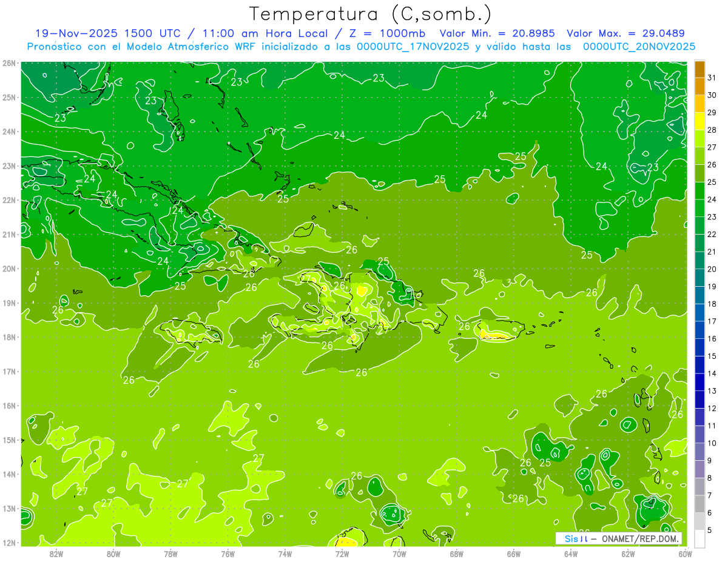Screen dimensions: 728x562
Task: Click the '66W' longitude axis label
Action: [514, 554]
